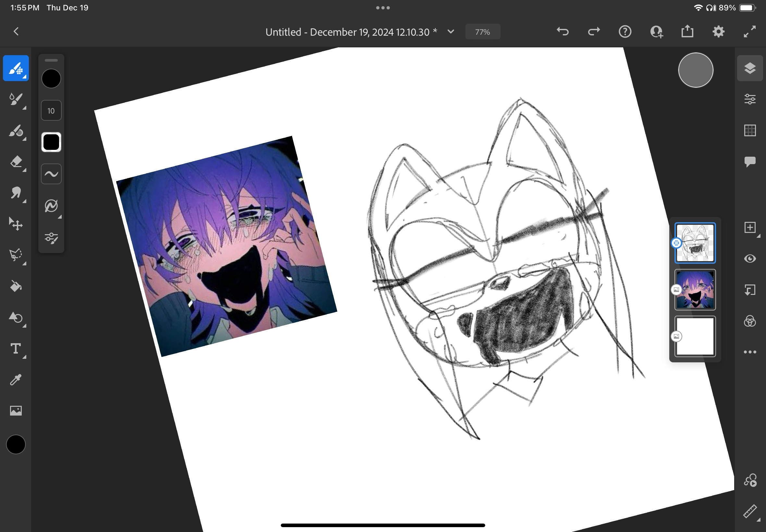Select the paint bucket fill tool
This screenshot has height=532, width=766.
pyautogui.click(x=16, y=286)
